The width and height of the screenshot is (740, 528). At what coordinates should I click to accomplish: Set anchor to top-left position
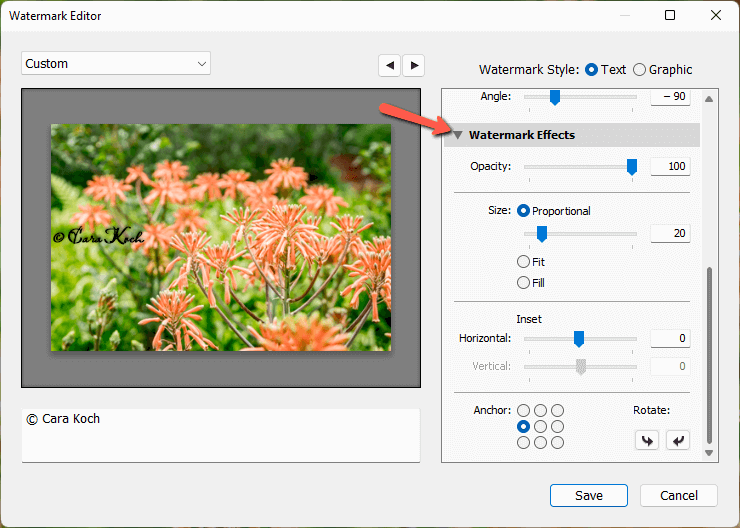click(x=523, y=411)
